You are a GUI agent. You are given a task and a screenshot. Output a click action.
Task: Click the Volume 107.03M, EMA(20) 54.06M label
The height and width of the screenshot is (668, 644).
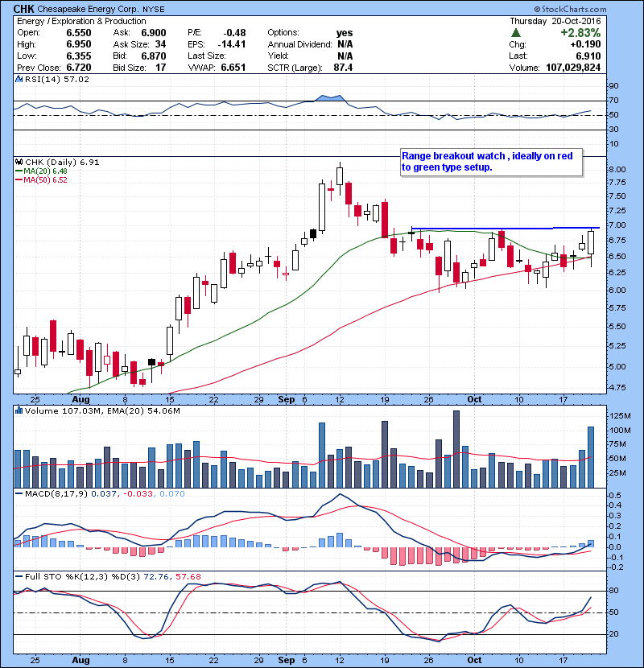(102, 410)
